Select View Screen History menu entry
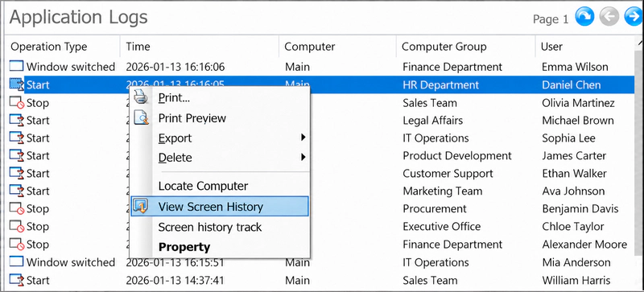 pos(220,206)
